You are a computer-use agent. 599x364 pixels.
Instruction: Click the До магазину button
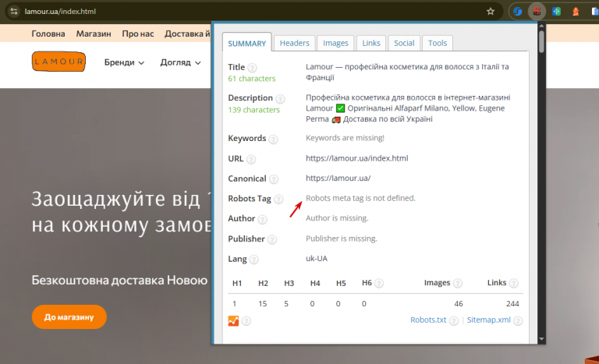[x=69, y=316]
